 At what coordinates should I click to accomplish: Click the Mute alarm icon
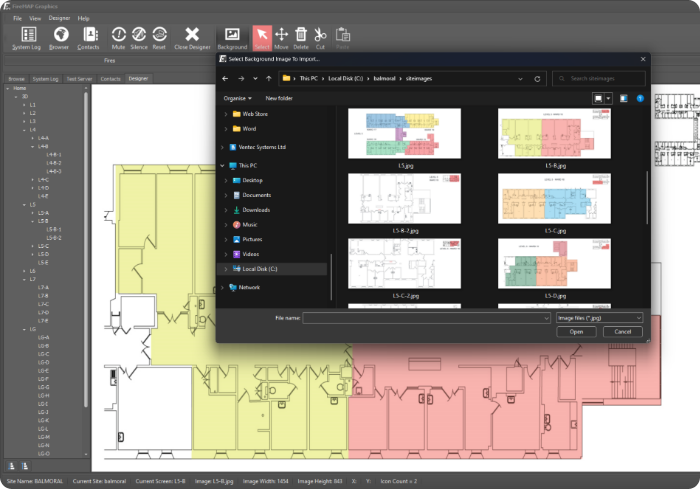119,37
